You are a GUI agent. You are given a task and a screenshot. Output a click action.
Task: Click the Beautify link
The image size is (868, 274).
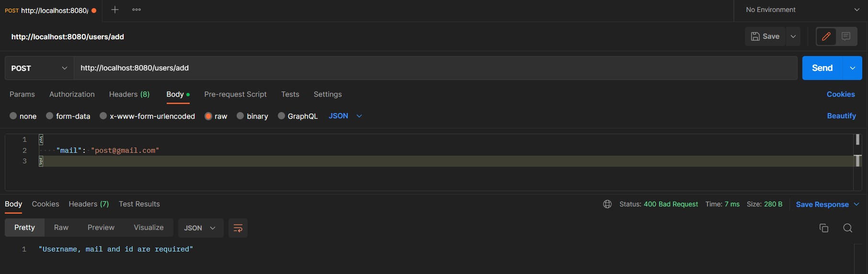click(x=841, y=116)
